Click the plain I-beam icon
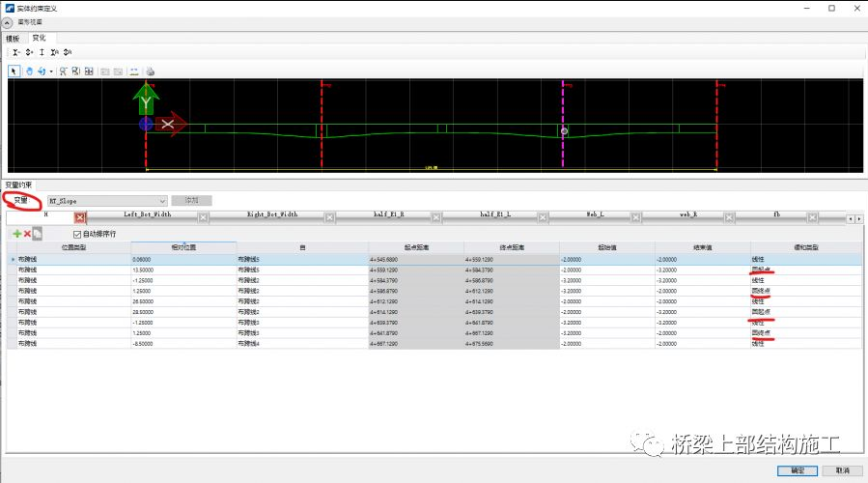The width and height of the screenshot is (868, 483). (42, 52)
